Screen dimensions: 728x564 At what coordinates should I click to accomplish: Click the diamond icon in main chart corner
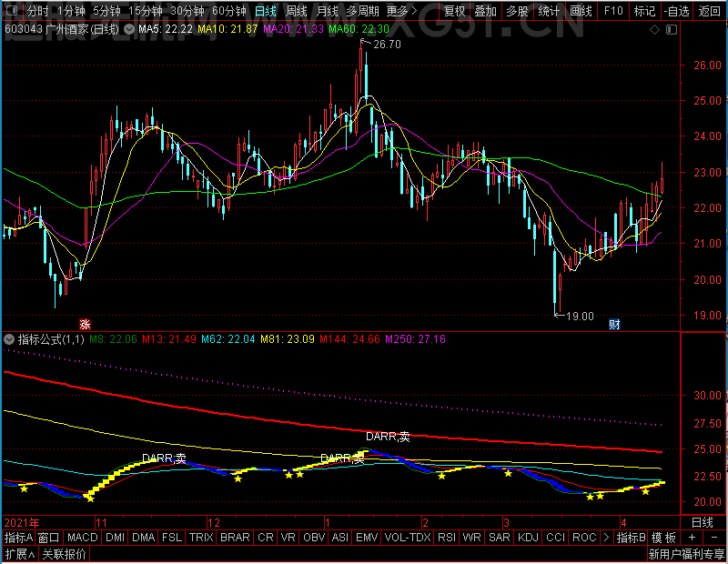click(x=654, y=30)
